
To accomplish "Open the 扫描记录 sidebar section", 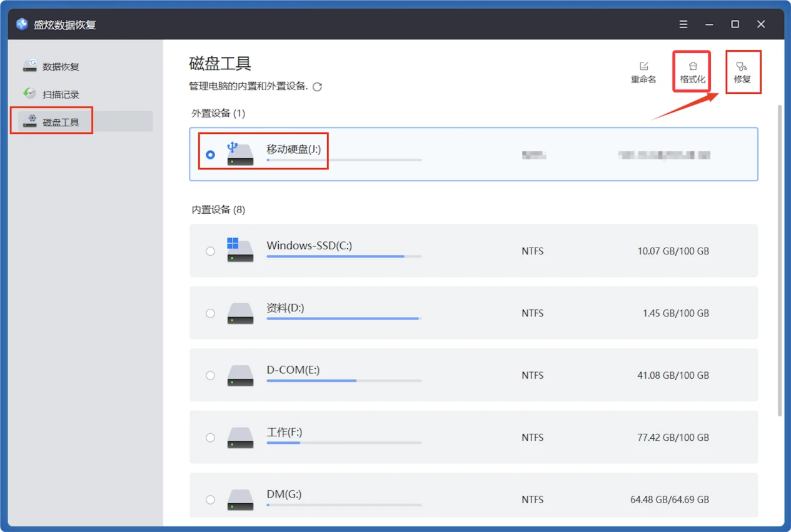I will pos(86,94).
